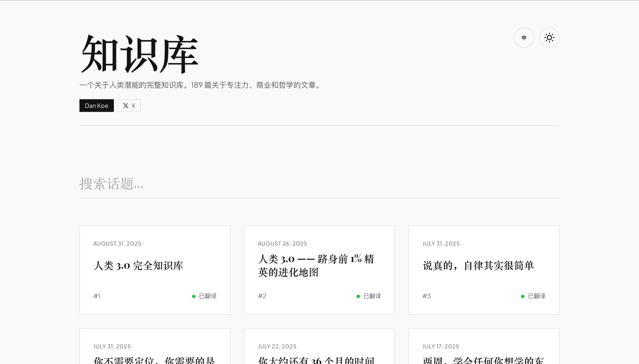Screen dimensions: 639x364
Task: Click the circular 中 button in the header
Action: 524,37
